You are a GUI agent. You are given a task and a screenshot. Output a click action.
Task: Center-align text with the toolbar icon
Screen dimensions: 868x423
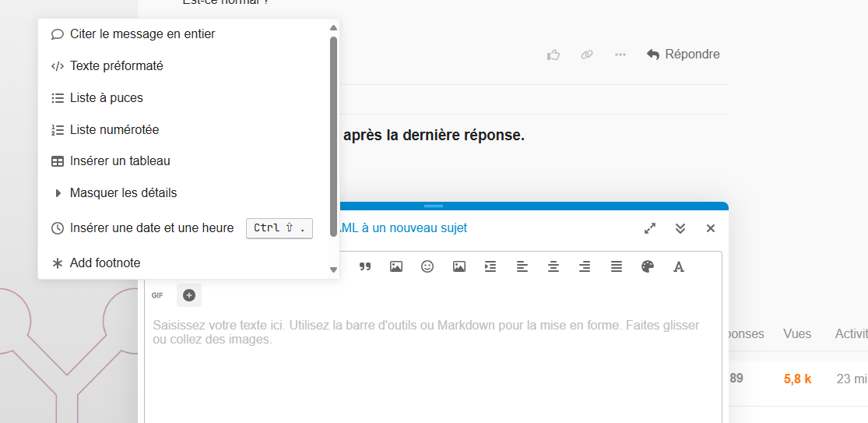tap(553, 266)
